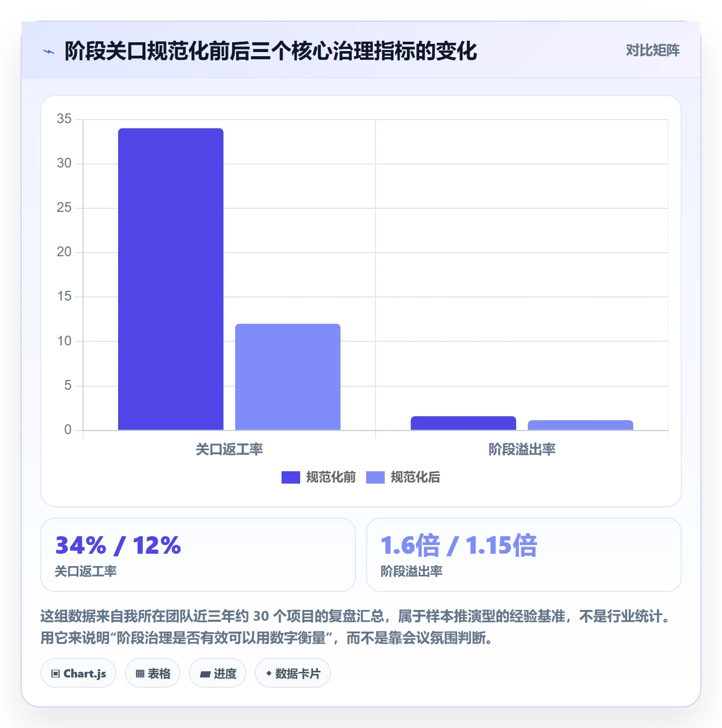This screenshot has height=728, width=722.
Task: Click the 关口返工率 x-axis label
Action: coord(229,450)
